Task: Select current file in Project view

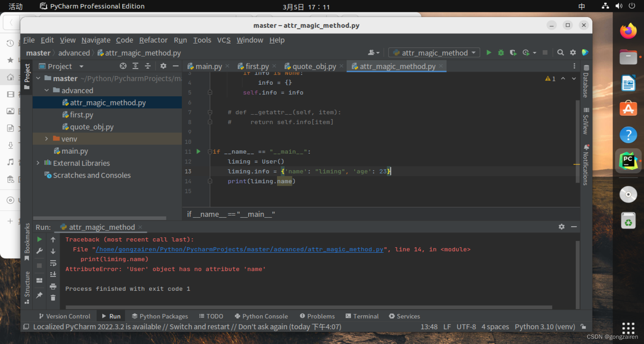Action: [123, 66]
